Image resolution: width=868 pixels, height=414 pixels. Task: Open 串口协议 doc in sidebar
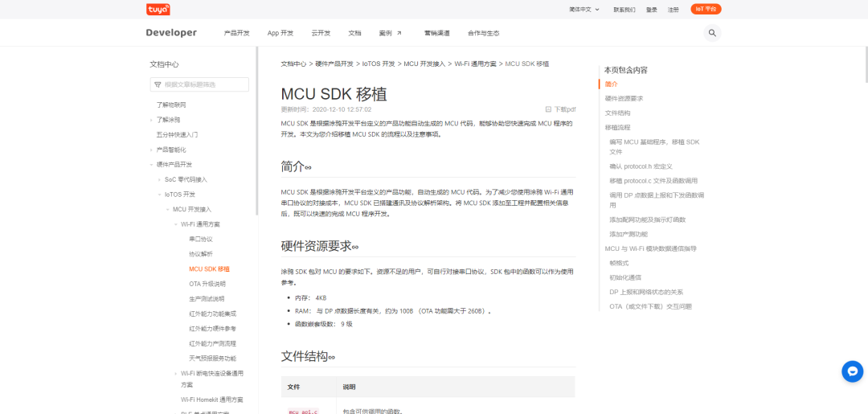point(201,239)
